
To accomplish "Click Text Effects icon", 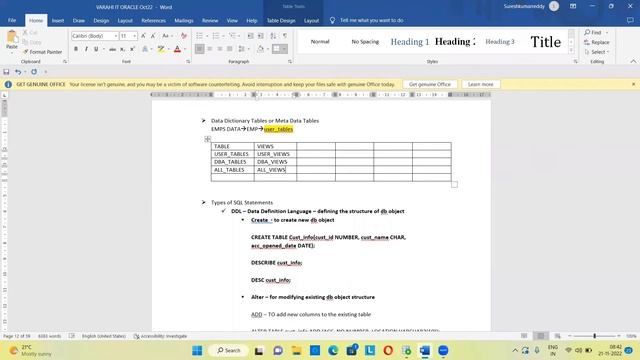I will point(145,49).
